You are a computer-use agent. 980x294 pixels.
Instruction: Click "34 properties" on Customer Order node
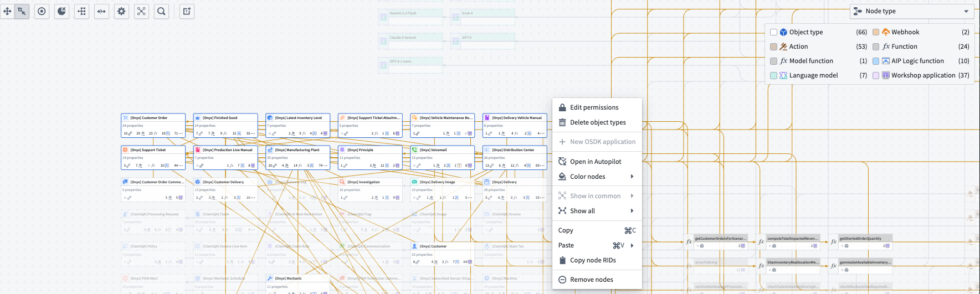coord(134,126)
